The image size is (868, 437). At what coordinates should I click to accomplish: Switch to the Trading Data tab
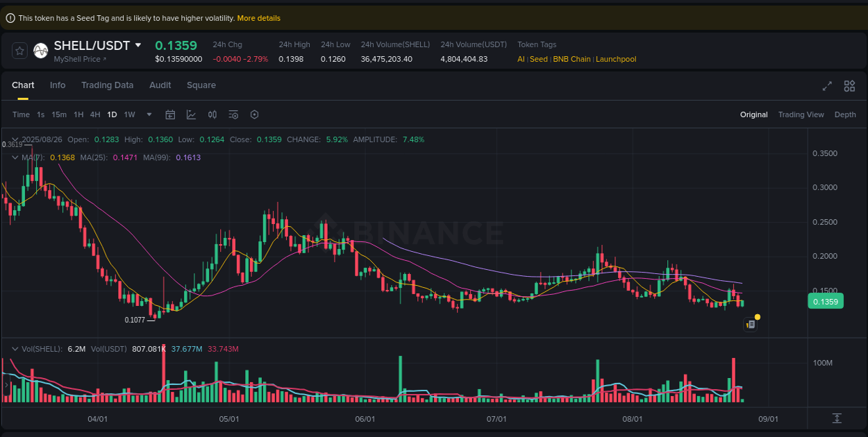click(x=107, y=85)
